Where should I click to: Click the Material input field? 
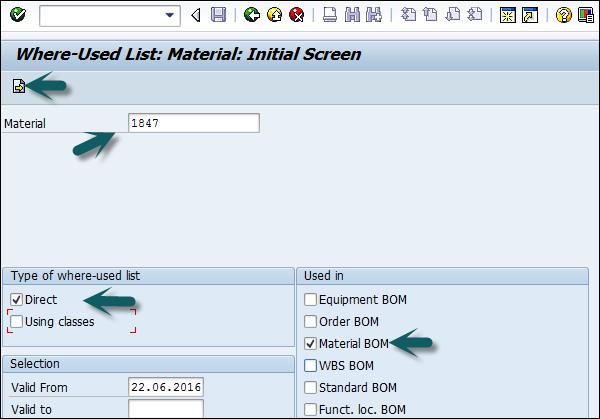pos(194,123)
